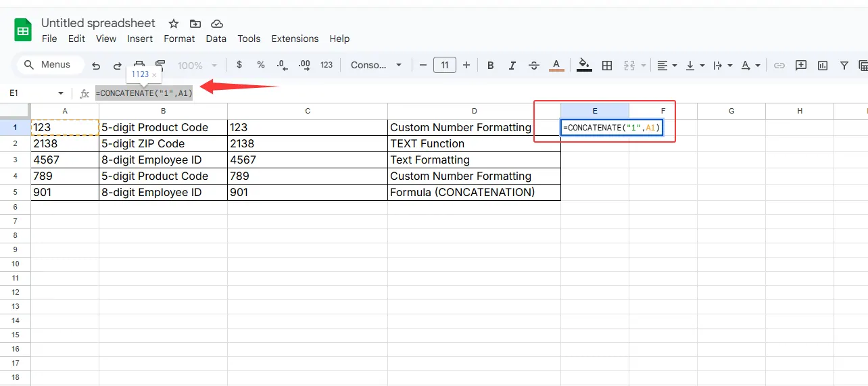Toggle strikethrough formatting
The width and height of the screenshot is (868, 386).
pos(534,66)
